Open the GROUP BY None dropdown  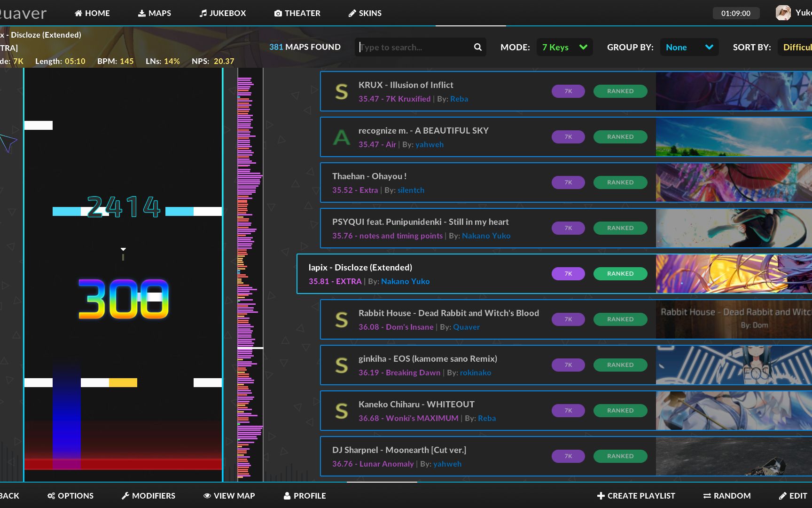[689, 47]
